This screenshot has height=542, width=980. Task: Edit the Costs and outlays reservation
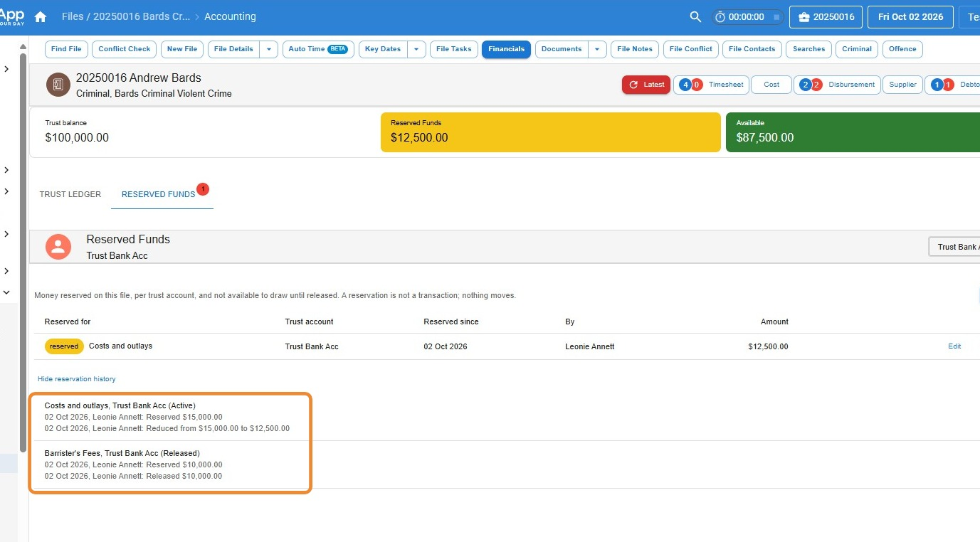(x=954, y=346)
